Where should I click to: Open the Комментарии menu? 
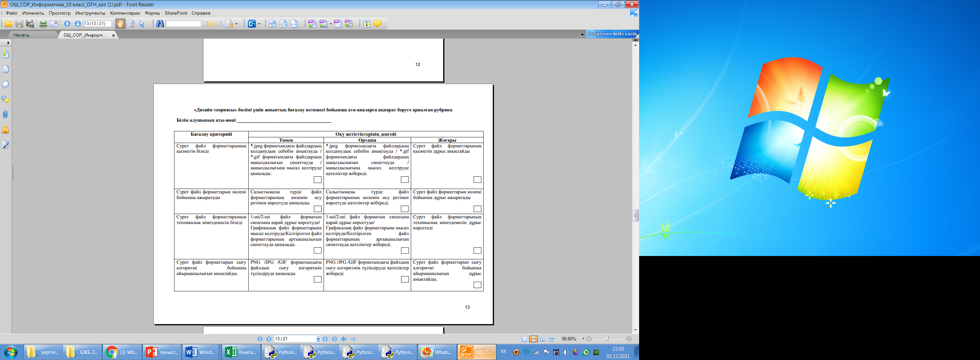point(125,13)
